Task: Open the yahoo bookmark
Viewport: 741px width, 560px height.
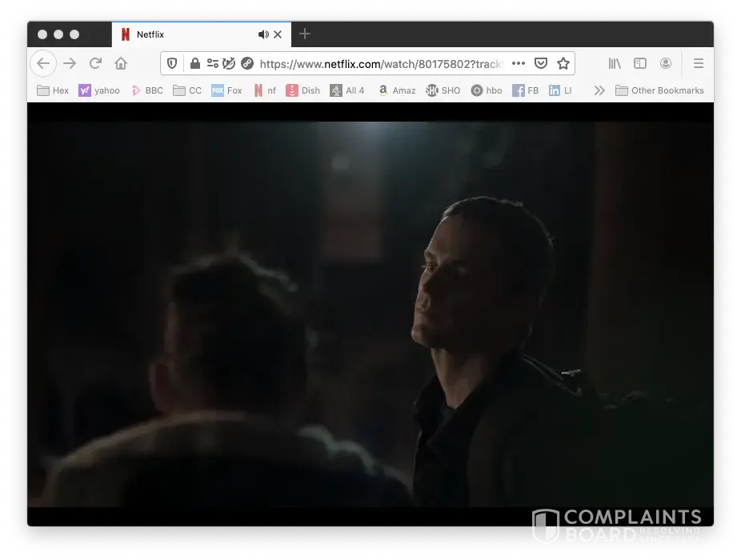Action: click(x=99, y=90)
